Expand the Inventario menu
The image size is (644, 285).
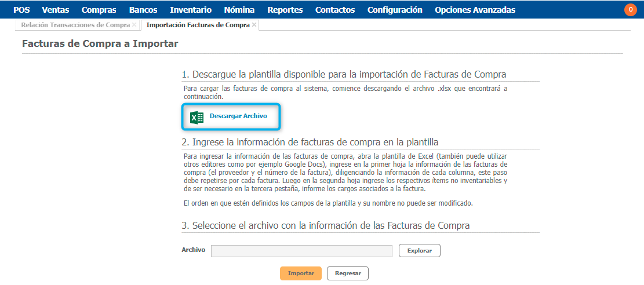191,10
